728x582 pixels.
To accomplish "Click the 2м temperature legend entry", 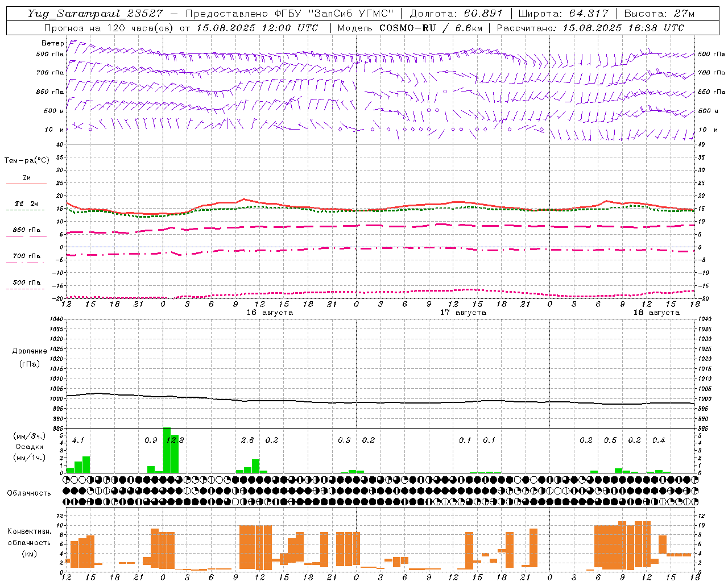I will 27,177.
